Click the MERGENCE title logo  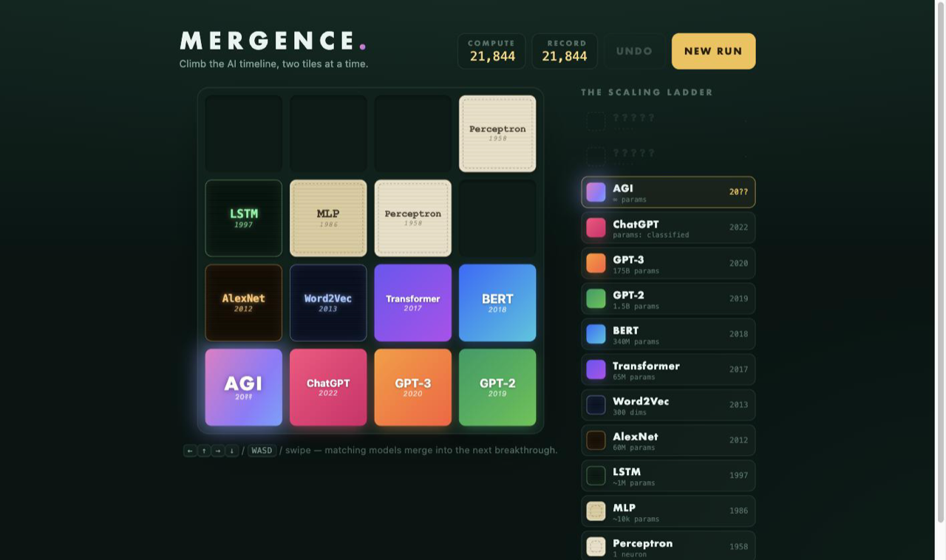pos(273,41)
